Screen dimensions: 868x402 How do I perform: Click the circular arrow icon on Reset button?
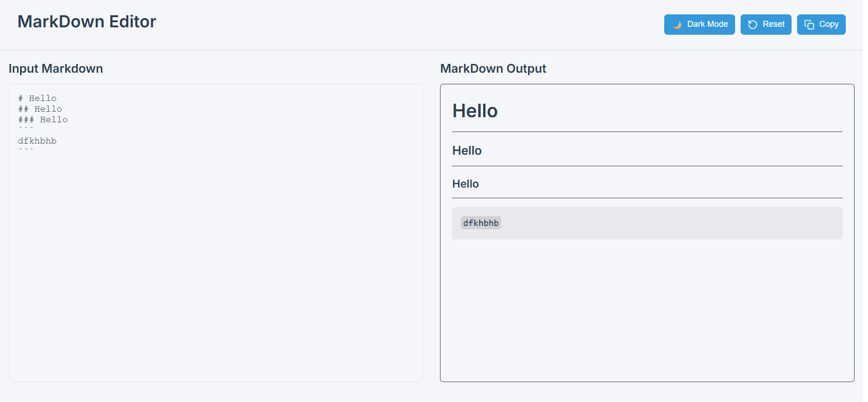(752, 25)
